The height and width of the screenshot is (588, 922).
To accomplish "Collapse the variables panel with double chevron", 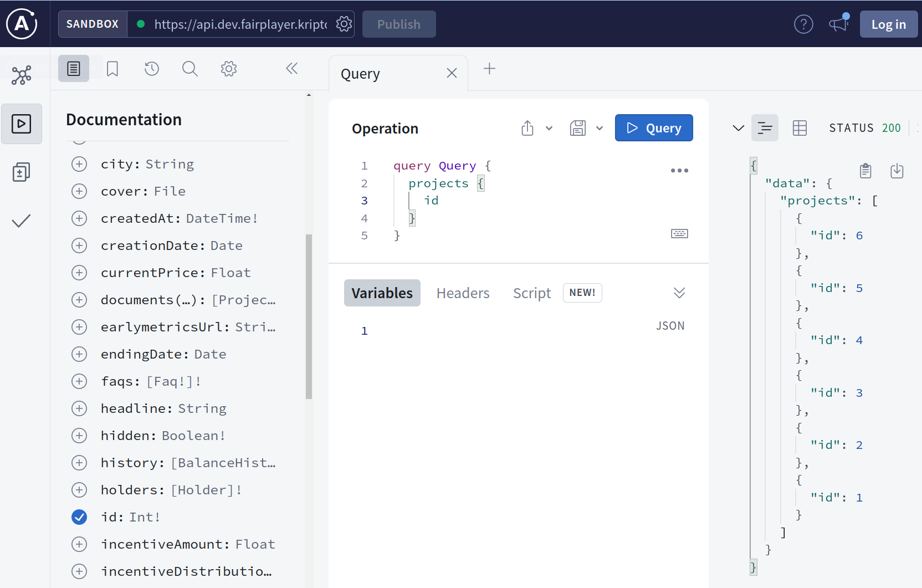I will [679, 293].
